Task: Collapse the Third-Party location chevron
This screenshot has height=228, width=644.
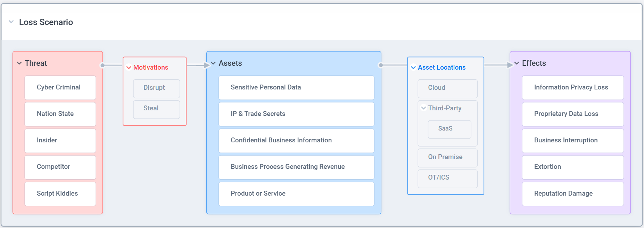Action: pos(423,108)
